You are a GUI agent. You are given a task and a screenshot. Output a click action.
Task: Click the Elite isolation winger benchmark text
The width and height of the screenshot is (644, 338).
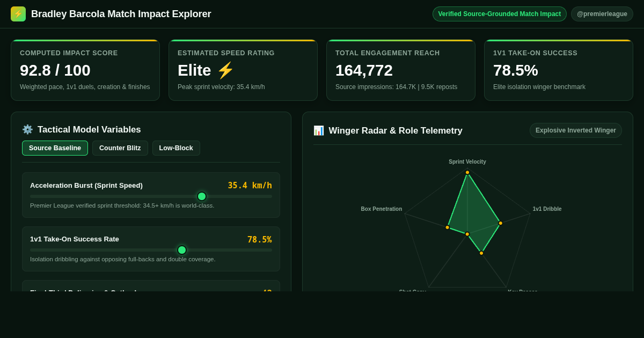click(539, 87)
